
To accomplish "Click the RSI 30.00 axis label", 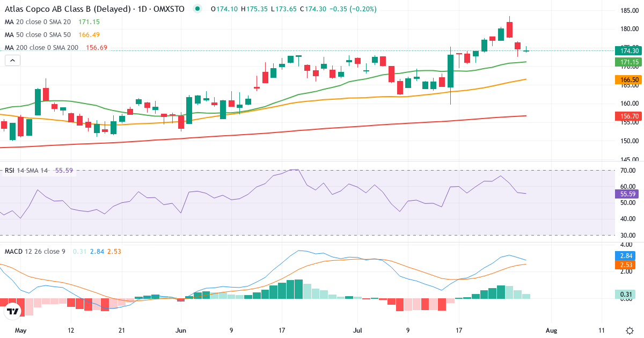I will (x=629, y=235).
